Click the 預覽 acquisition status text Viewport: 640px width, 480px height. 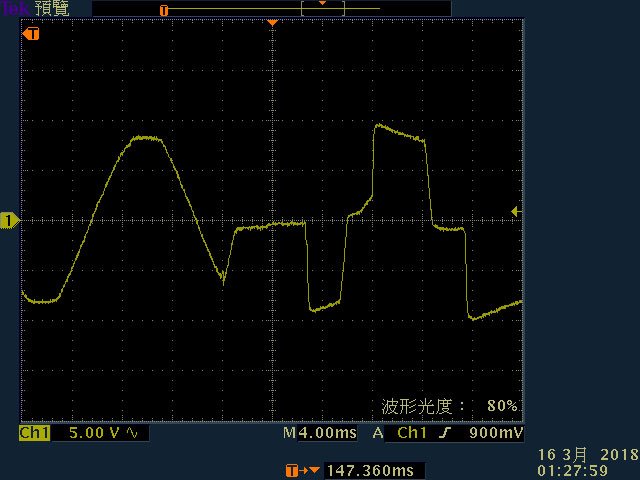tap(52, 8)
